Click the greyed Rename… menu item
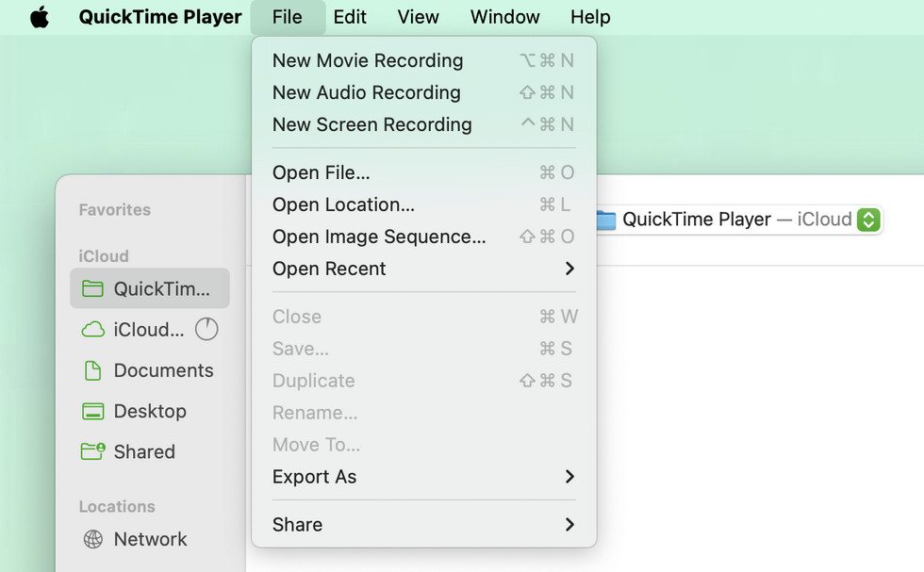Screen dimensions: 924x572 pos(423,413)
